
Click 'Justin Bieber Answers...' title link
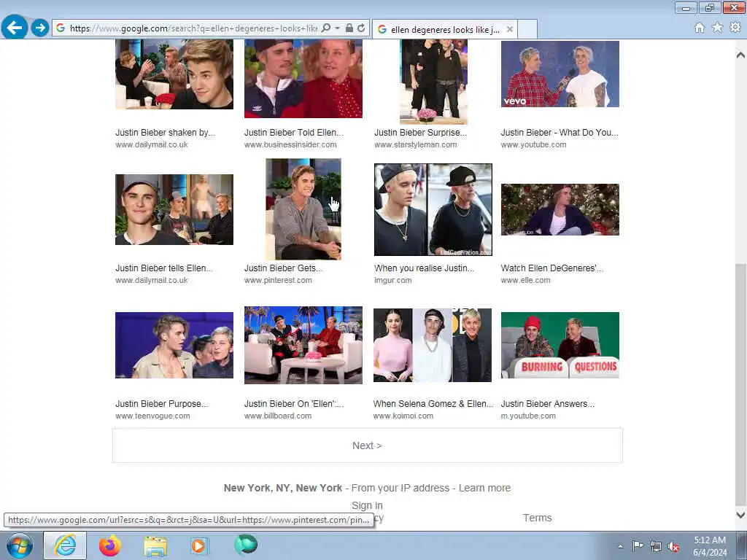tap(548, 404)
